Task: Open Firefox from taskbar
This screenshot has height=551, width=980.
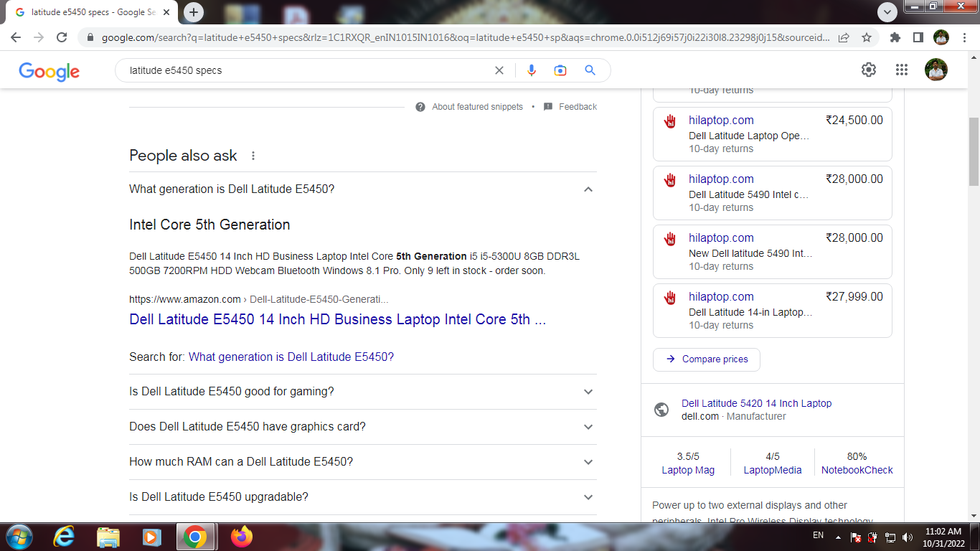Action: pyautogui.click(x=242, y=537)
